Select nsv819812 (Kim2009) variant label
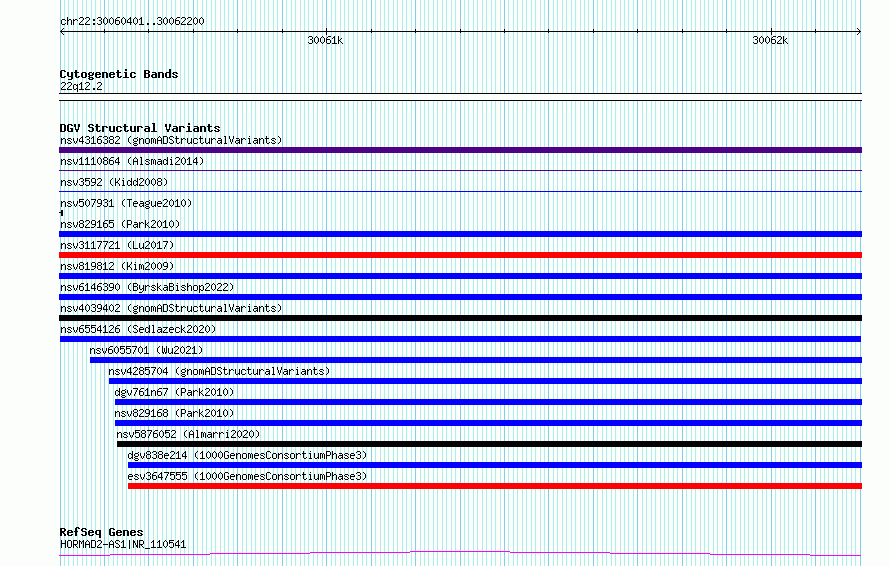This screenshot has width=890, height=566. point(117,266)
